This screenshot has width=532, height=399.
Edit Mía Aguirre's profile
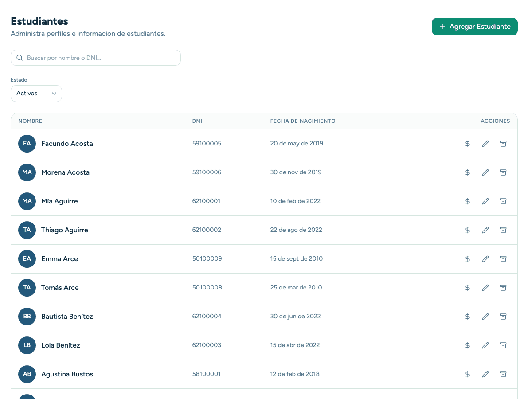point(485,201)
